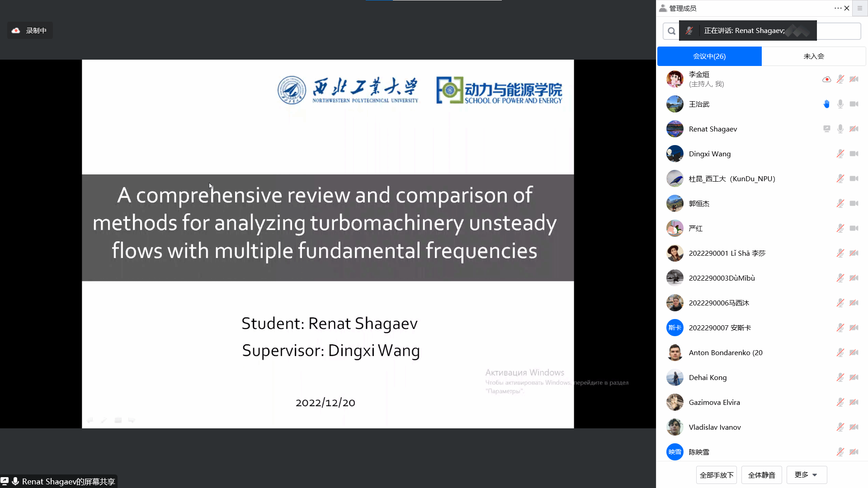The image size is (868, 488).
Task: Select Vladislav Ivanov in the members list
Action: click(714, 427)
